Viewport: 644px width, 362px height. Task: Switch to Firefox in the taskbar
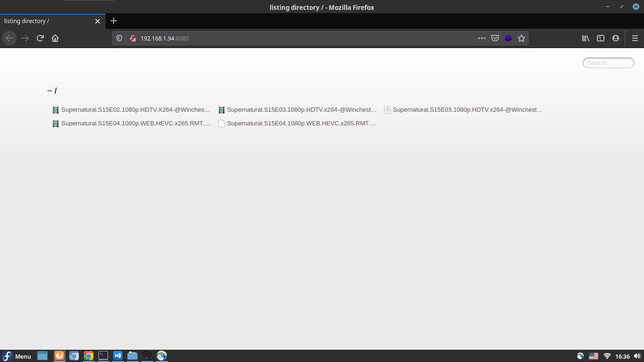coord(59,356)
